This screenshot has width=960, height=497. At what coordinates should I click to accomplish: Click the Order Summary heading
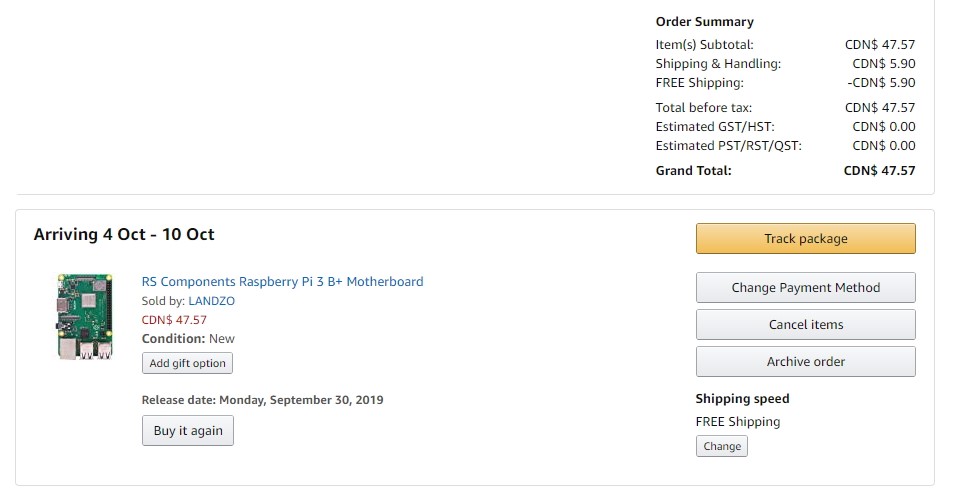pos(704,22)
